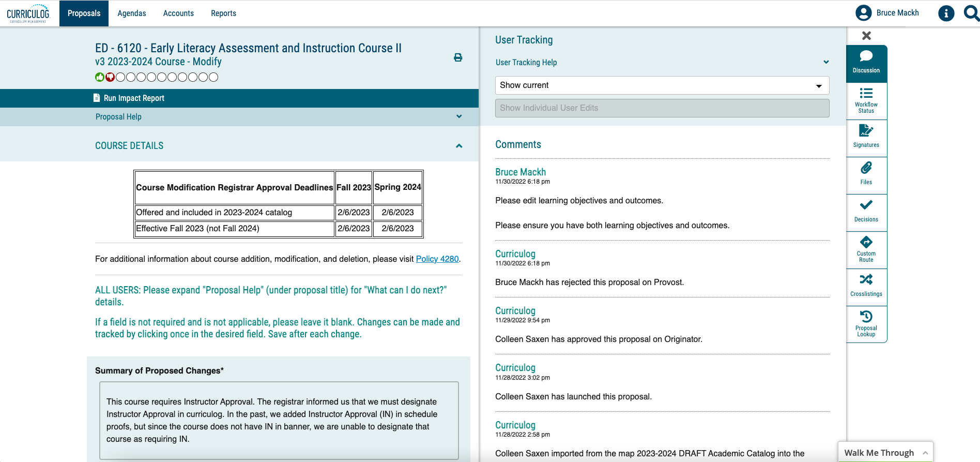Open the Signatures panel
The height and width of the screenshot is (462, 980).
[x=866, y=137]
